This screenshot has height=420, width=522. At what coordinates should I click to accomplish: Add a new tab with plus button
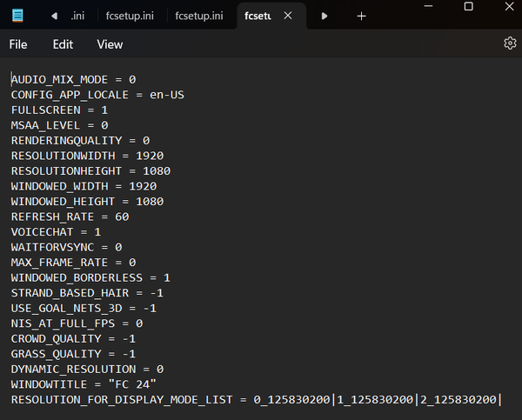coord(361,16)
